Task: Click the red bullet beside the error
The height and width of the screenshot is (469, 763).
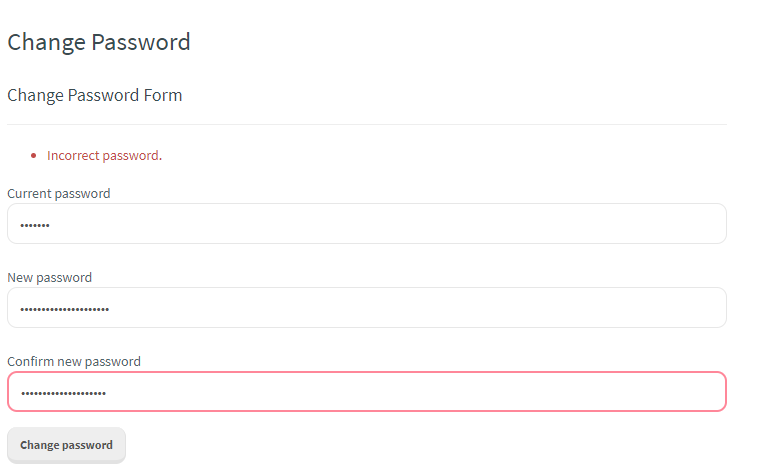Action: (33, 156)
